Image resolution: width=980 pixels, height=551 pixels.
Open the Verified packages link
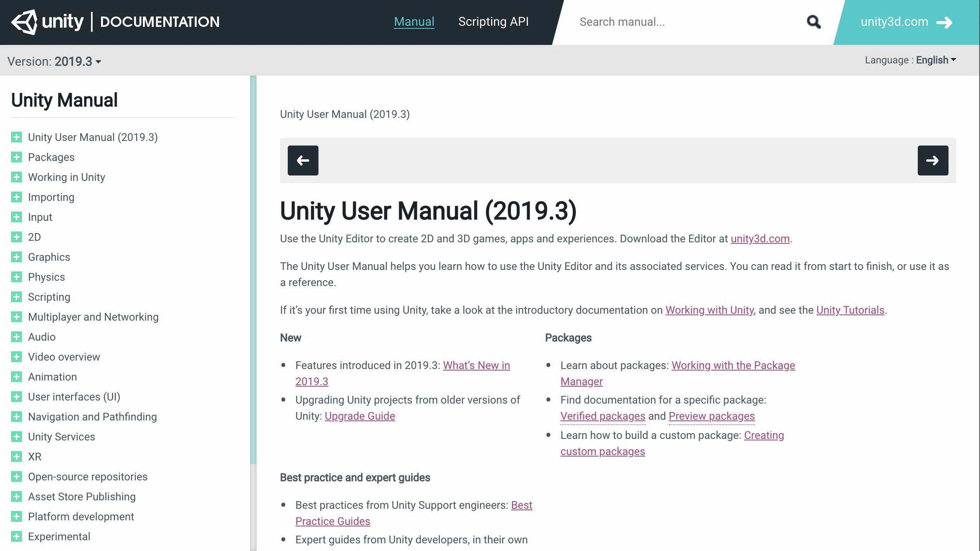click(603, 416)
